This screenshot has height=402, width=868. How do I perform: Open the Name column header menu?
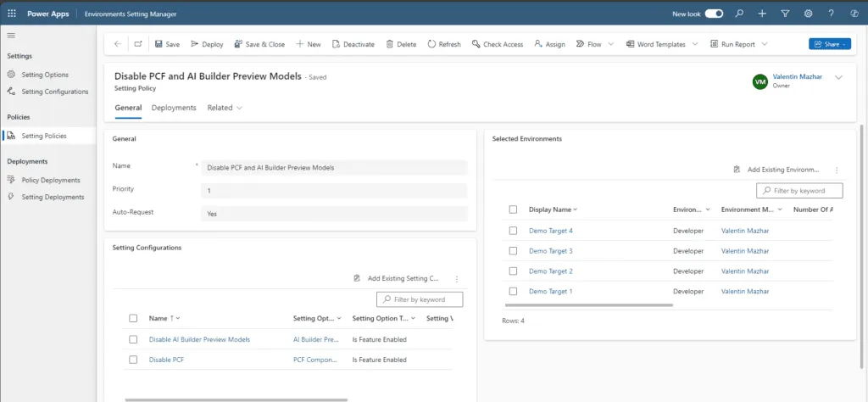tap(164, 318)
